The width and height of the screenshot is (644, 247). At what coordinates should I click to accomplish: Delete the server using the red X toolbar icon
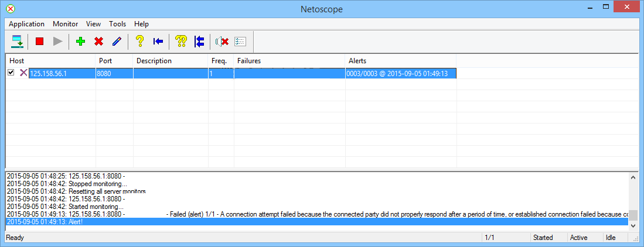[x=98, y=42]
